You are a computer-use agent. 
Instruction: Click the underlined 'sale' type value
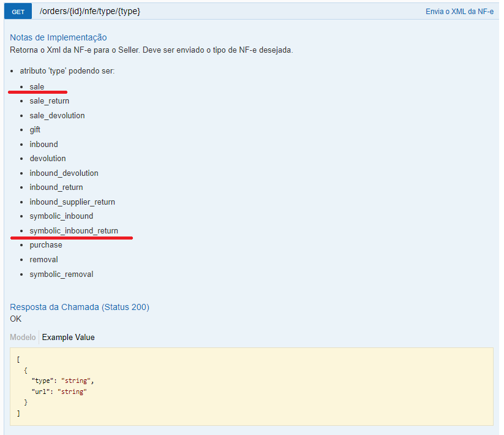(37, 87)
